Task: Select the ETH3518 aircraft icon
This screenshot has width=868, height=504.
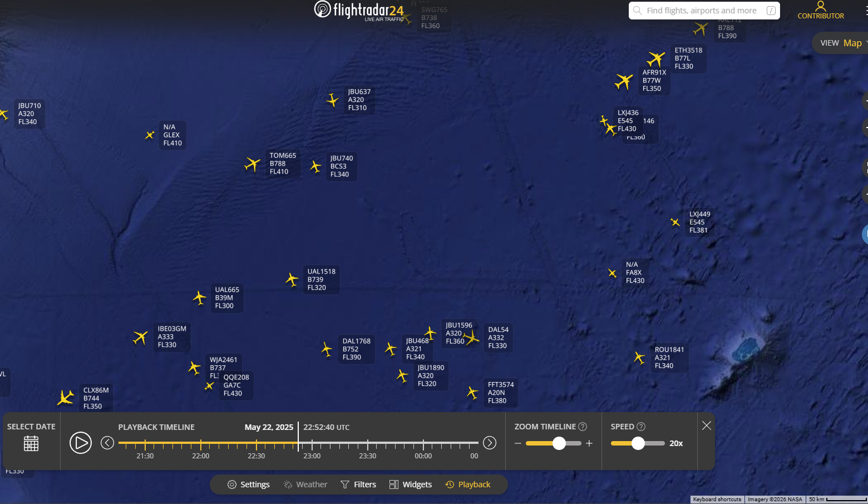Action: click(x=657, y=58)
